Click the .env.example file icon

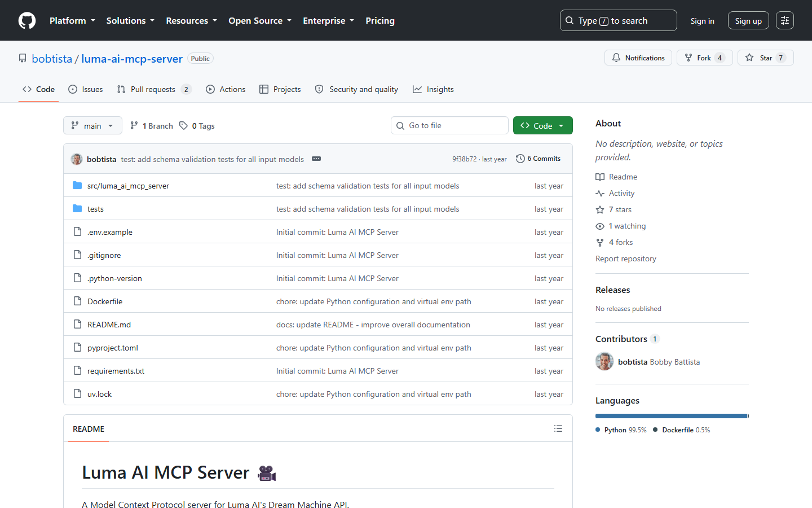[x=77, y=231]
